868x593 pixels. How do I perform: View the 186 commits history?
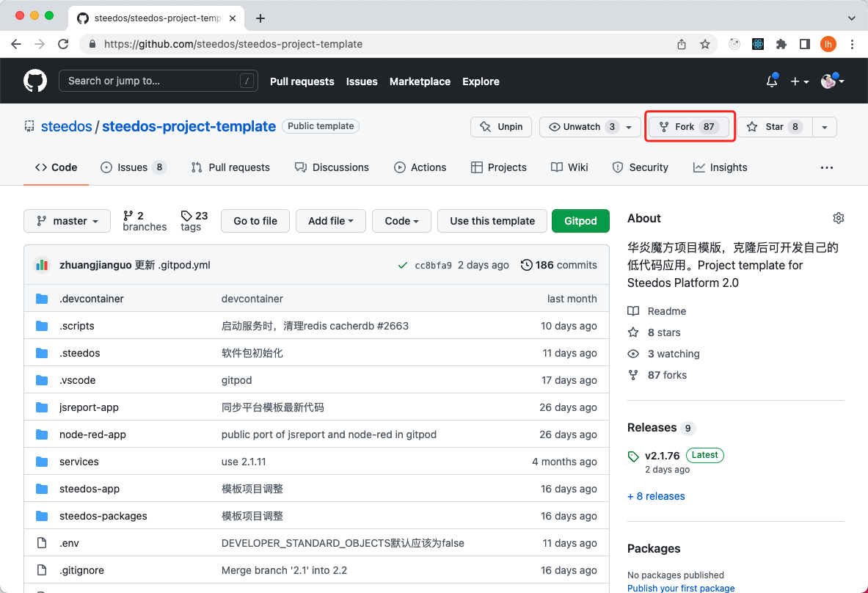click(x=559, y=265)
